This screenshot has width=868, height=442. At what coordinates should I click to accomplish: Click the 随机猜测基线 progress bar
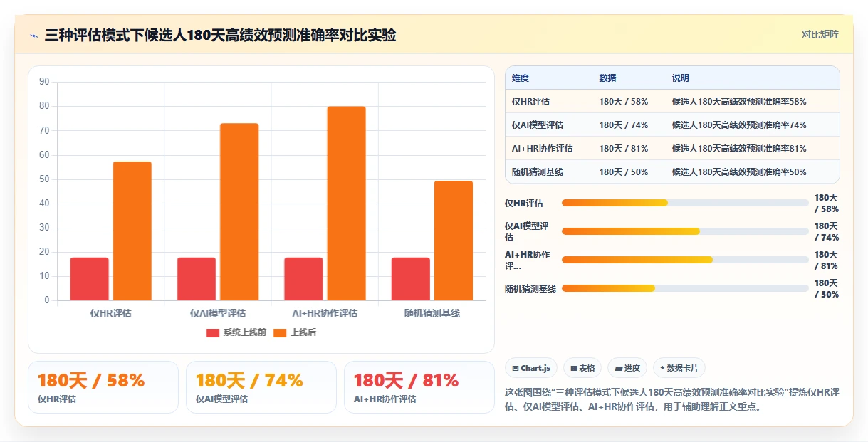click(x=685, y=288)
